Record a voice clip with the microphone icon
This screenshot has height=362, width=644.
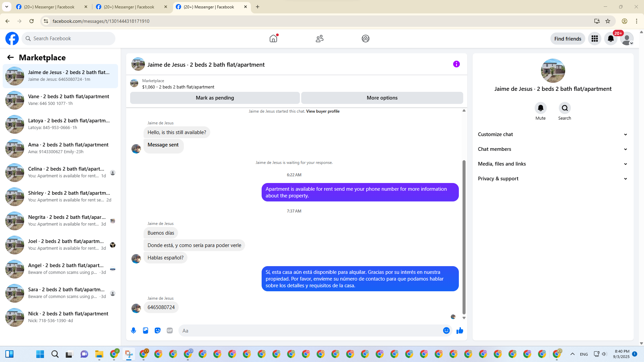click(x=133, y=330)
